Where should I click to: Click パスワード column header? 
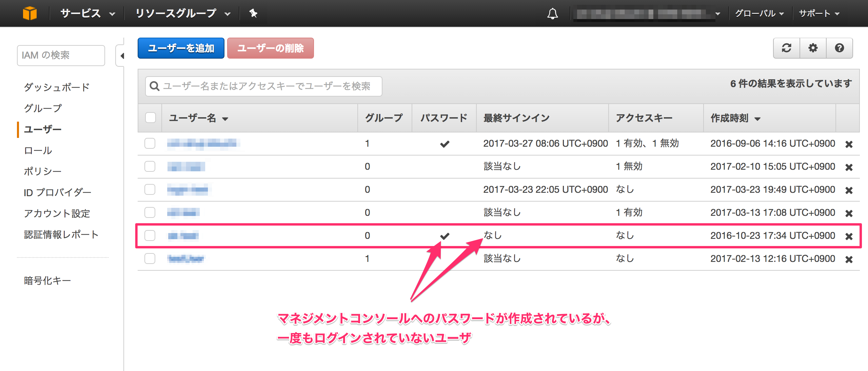coord(444,118)
